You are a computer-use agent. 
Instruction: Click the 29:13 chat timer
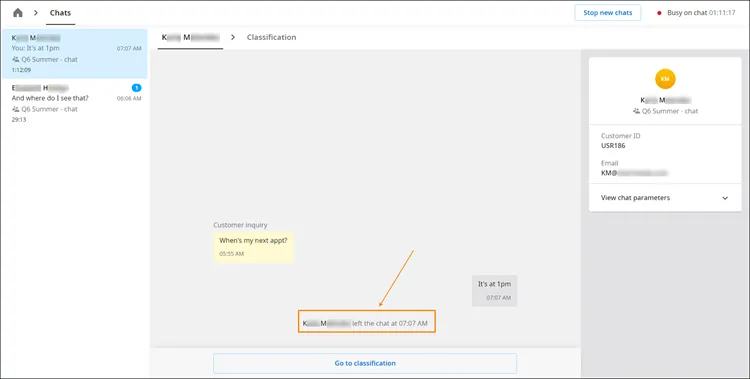(x=19, y=120)
